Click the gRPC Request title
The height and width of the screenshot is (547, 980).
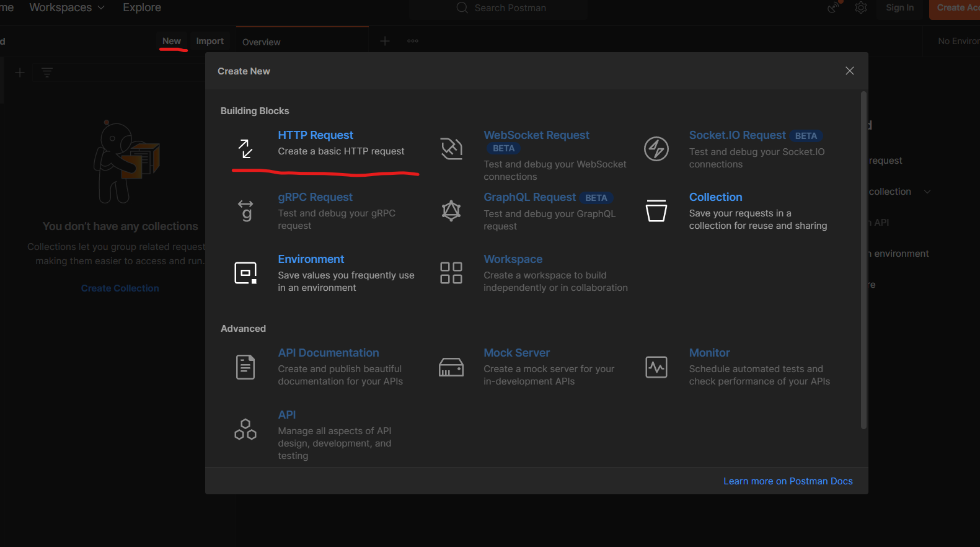click(315, 197)
